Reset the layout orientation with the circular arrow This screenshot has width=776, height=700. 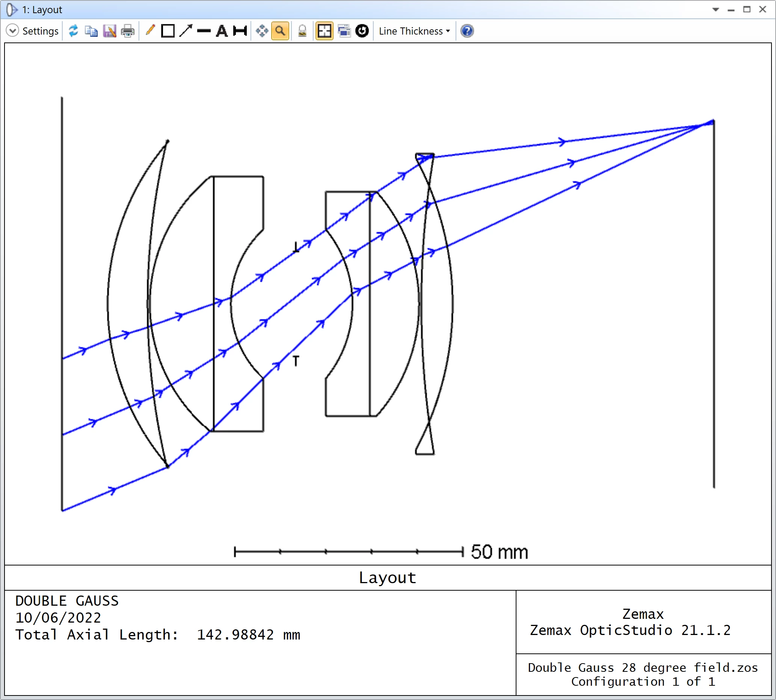pyautogui.click(x=361, y=31)
